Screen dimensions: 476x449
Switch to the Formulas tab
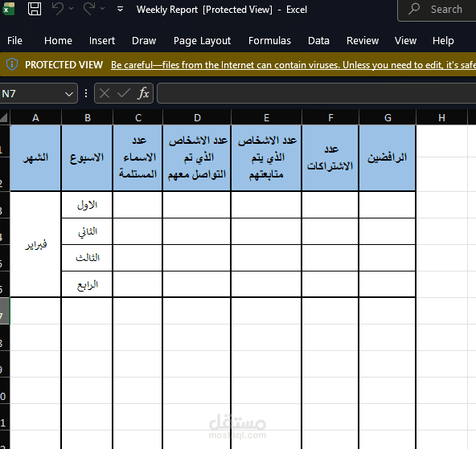pyautogui.click(x=269, y=41)
